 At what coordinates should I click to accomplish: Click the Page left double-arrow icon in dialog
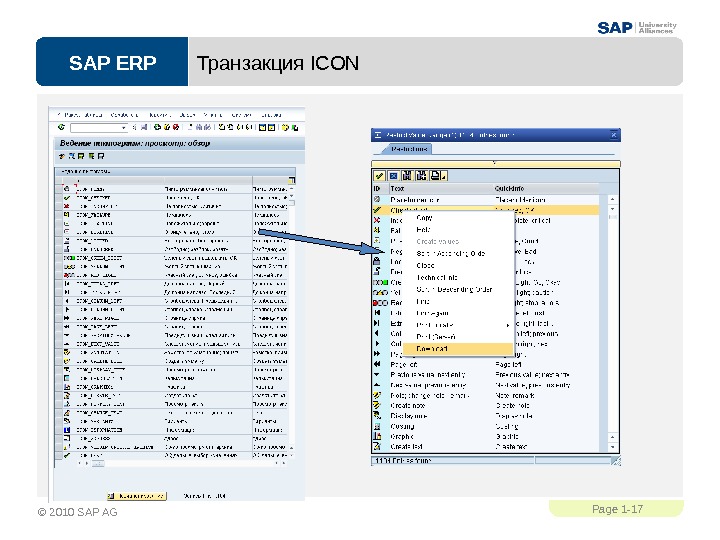377,364
